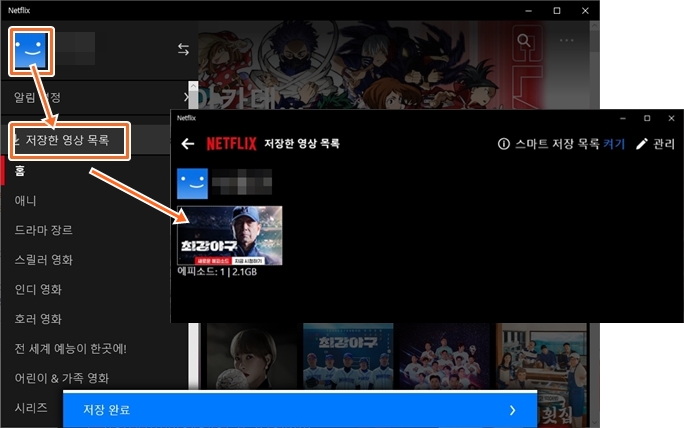Open the search magnifier icon
The height and width of the screenshot is (428, 684).
click(x=524, y=41)
